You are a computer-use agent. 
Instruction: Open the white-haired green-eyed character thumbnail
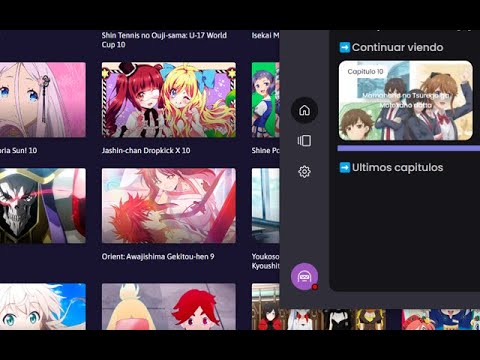tap(43, 307)
